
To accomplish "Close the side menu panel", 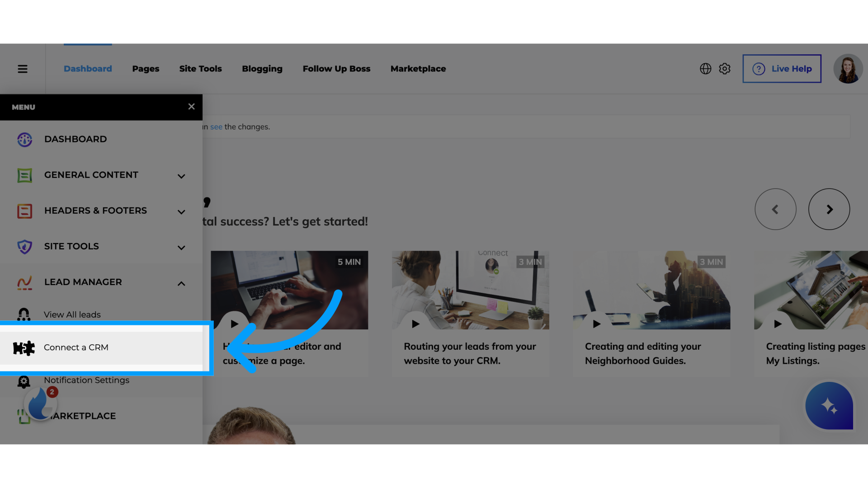I will coord(191,107).
